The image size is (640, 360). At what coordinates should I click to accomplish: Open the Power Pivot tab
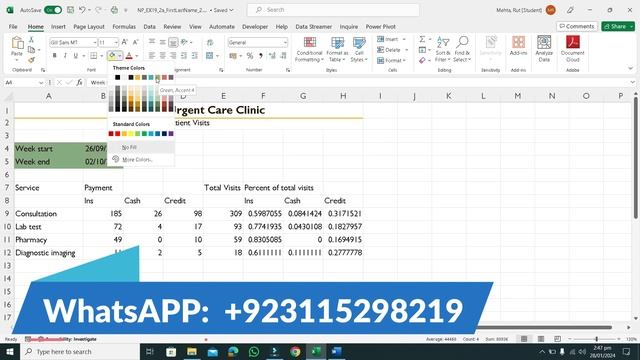[380, 27]
